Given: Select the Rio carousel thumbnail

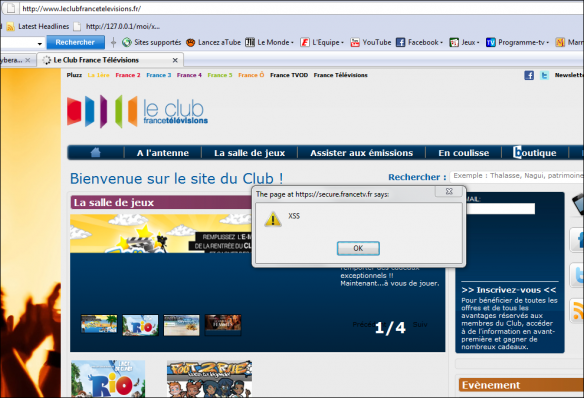Looking at the screenshot, I should [140, 325].
